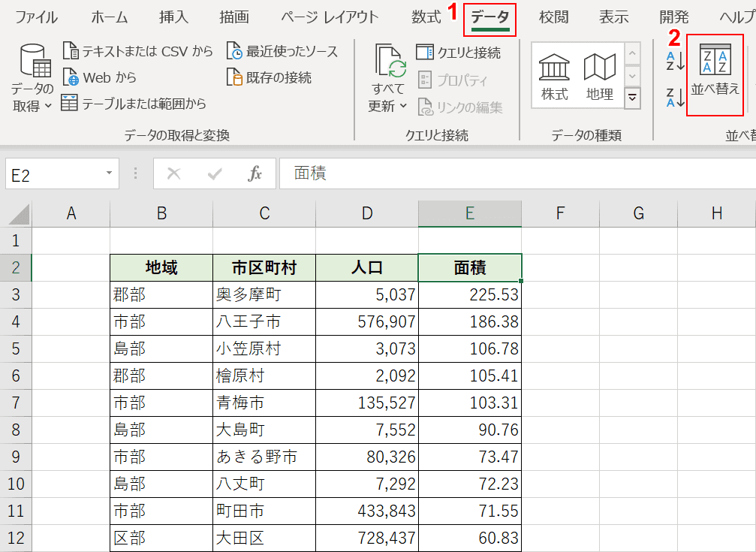Screen dimensions: 756x552
Task: Open the ファイル tab
Action: [36, 17]
